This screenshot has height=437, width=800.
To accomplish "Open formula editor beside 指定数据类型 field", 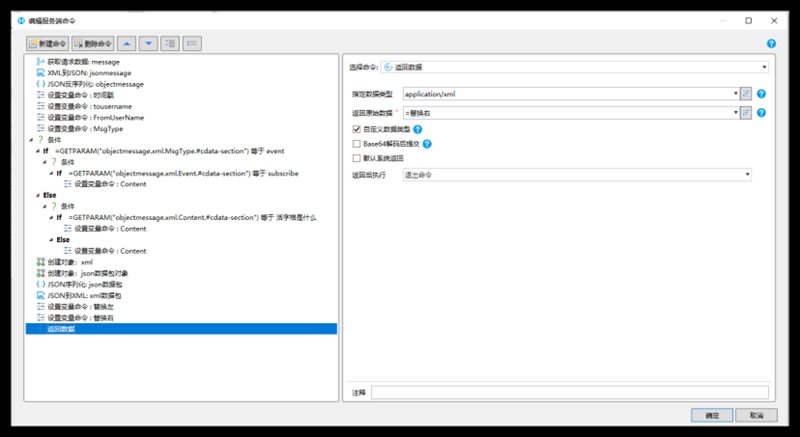I will pyautogui.click(x=746, y=94).
